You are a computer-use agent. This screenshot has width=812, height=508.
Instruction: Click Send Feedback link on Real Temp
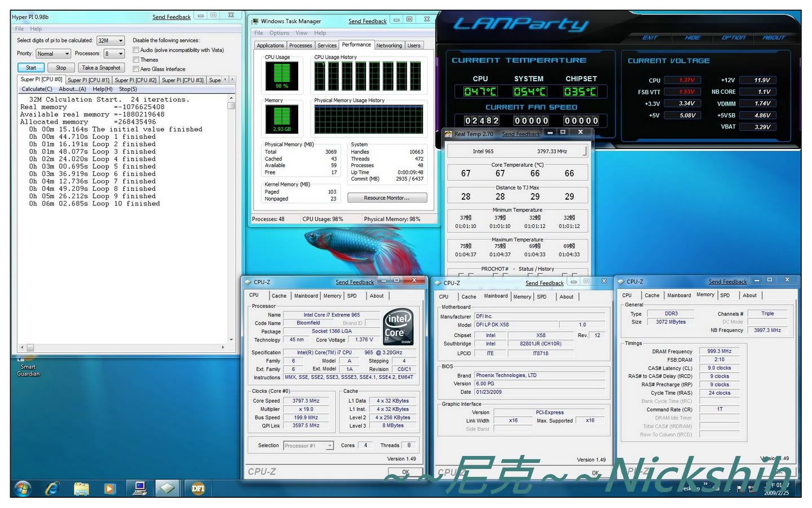pyautogui.click(x=521, y=134)
